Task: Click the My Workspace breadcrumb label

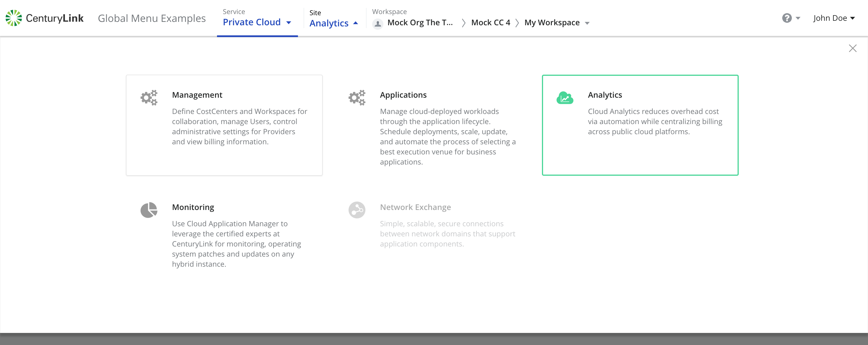Action: coord(552,22)
